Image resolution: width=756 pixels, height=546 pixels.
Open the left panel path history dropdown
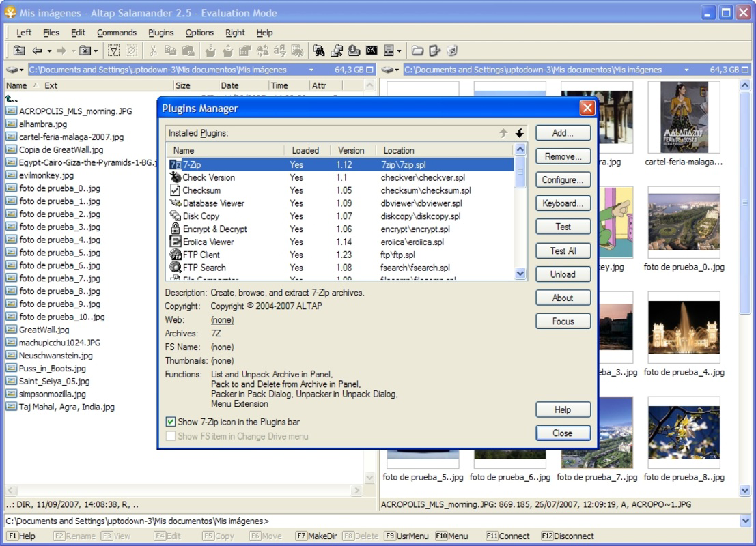coord(311,70)
